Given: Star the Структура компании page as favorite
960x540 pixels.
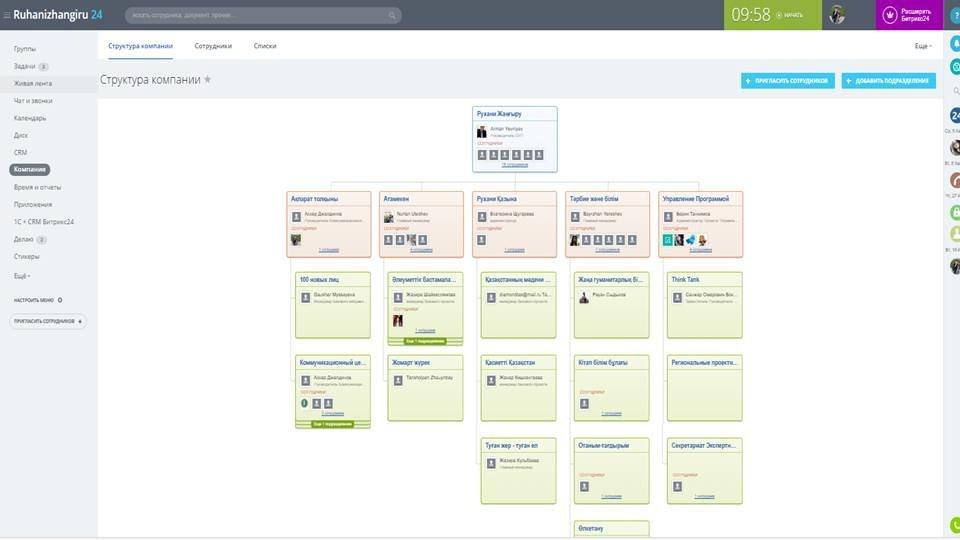Looking at the screenshot, I should [x=208, y=80].
